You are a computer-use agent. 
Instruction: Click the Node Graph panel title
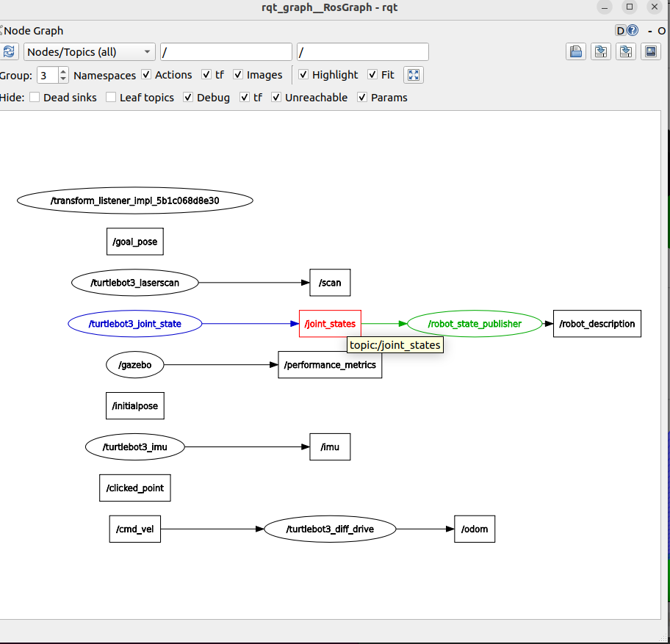coord(34,31)
